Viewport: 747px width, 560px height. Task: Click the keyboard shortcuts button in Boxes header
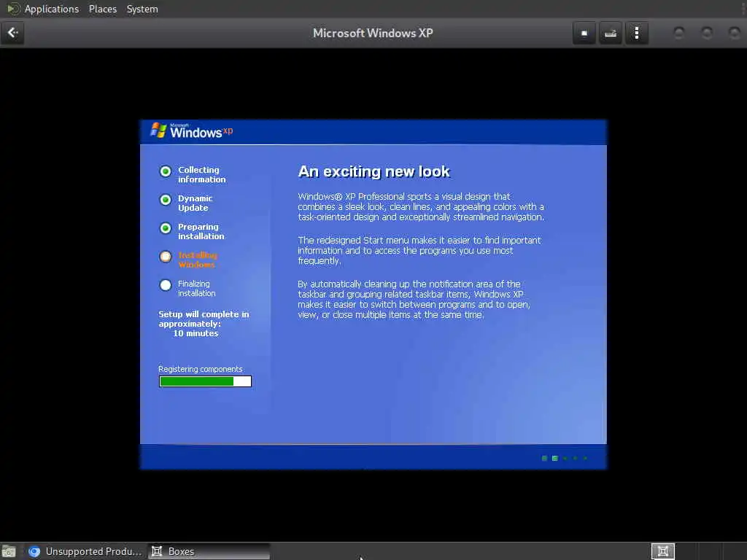coord(611,33)
